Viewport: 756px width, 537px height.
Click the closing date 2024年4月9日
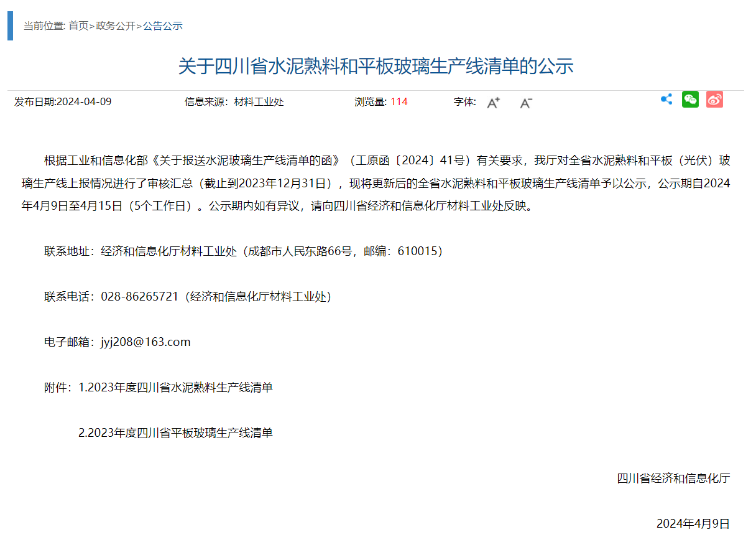coord(693,523)
